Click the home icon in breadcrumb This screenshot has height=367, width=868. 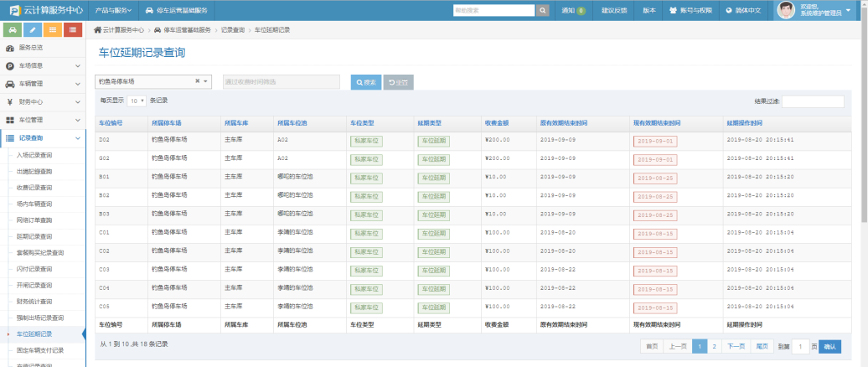pyautogui.click(x=98, y=29)
